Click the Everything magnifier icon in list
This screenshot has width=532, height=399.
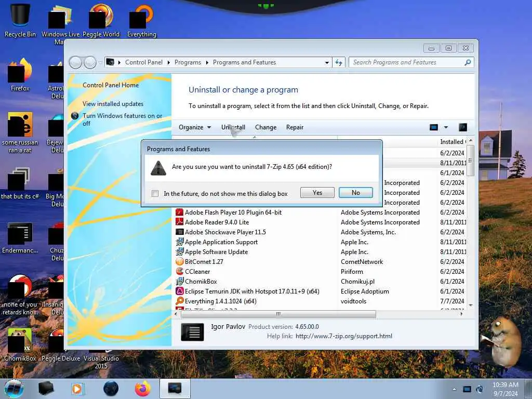pos(179,301)
